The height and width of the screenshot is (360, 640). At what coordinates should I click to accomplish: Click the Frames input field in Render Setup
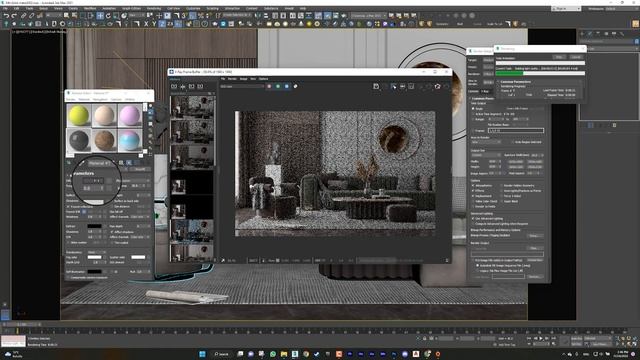point(516,131)
